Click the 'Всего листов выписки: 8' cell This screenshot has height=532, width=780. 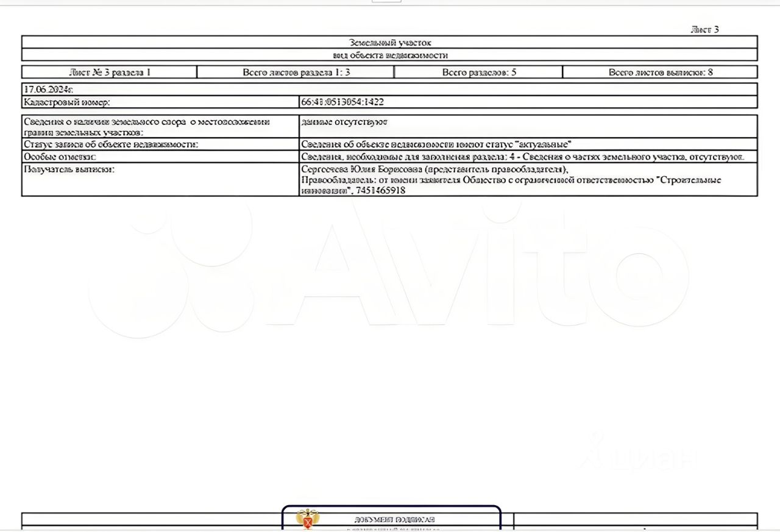click(x=661, y=72)
